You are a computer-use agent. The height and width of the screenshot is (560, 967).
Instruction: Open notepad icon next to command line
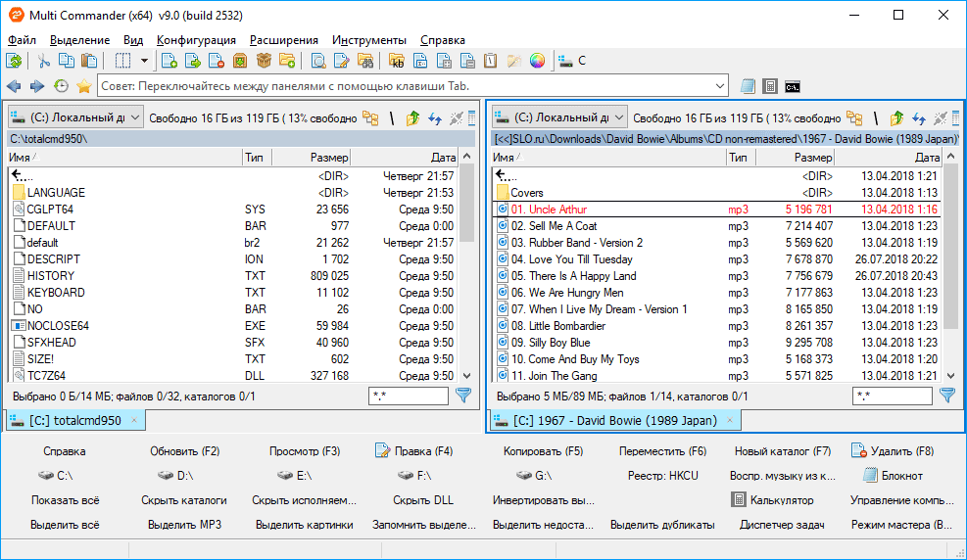click(x=748, y=86)
